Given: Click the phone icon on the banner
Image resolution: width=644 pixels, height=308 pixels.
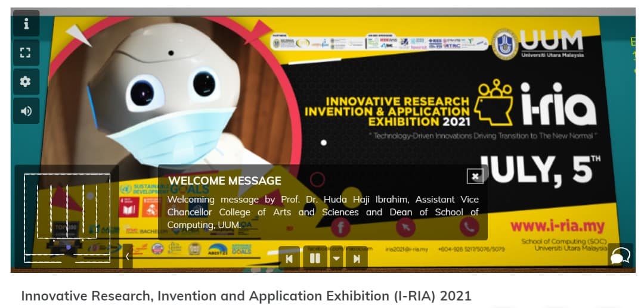Looking at the screenshot, I should pos(469,227).
